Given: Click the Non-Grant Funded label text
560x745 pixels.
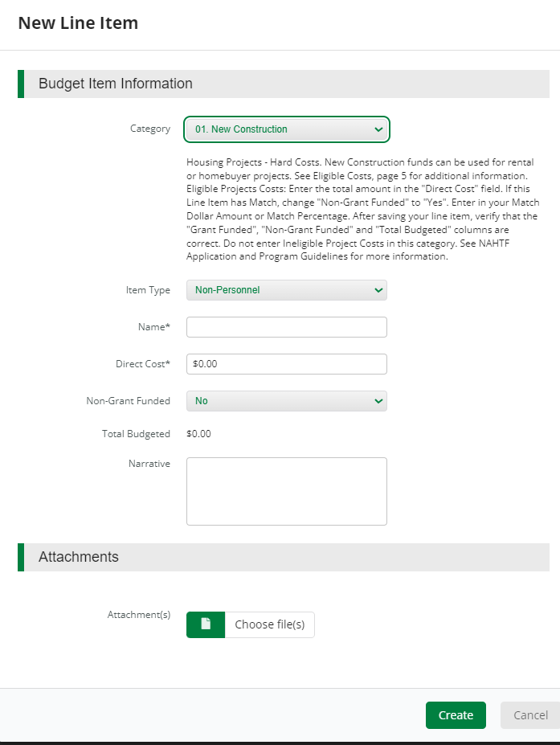Looking at the screenshot, I should click(129, 401).
